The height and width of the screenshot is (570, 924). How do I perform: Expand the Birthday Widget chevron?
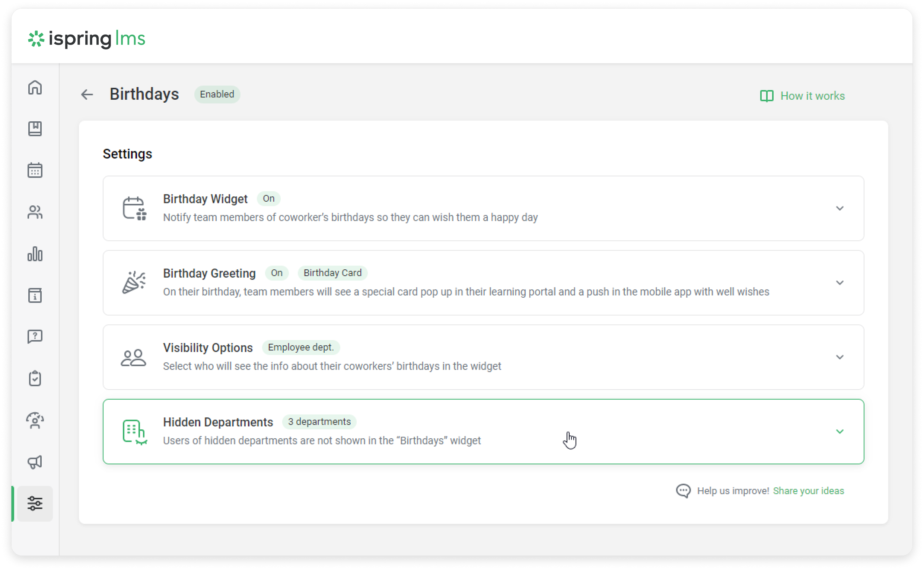(839, 208)
